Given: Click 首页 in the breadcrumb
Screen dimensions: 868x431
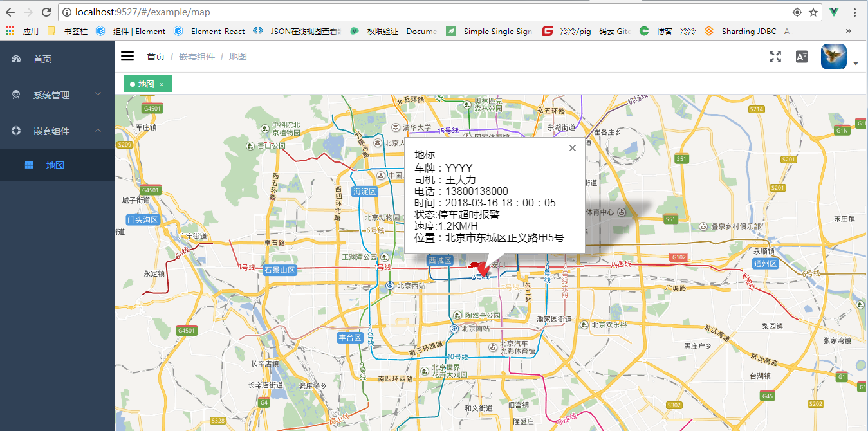Looking at the screenshot, I should coord(156,57).
